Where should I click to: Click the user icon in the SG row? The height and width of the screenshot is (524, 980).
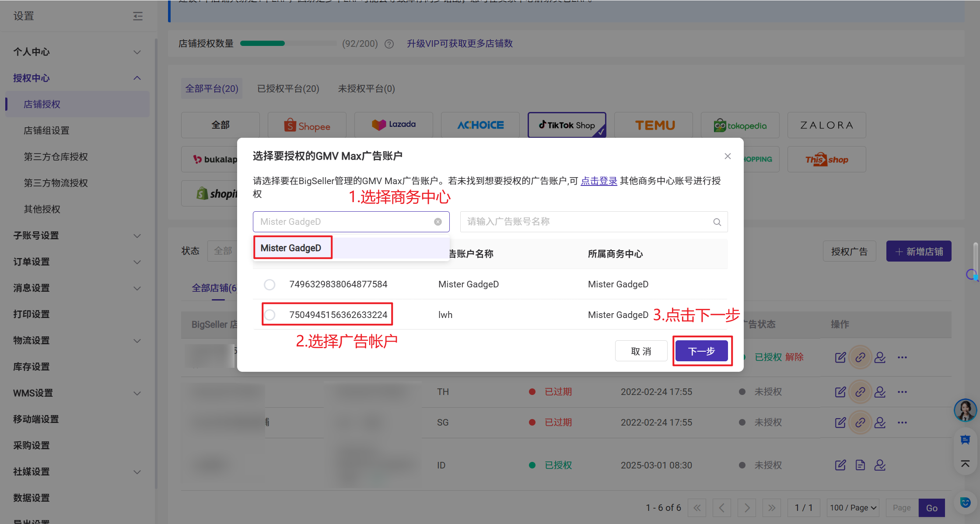coord(880,423)
